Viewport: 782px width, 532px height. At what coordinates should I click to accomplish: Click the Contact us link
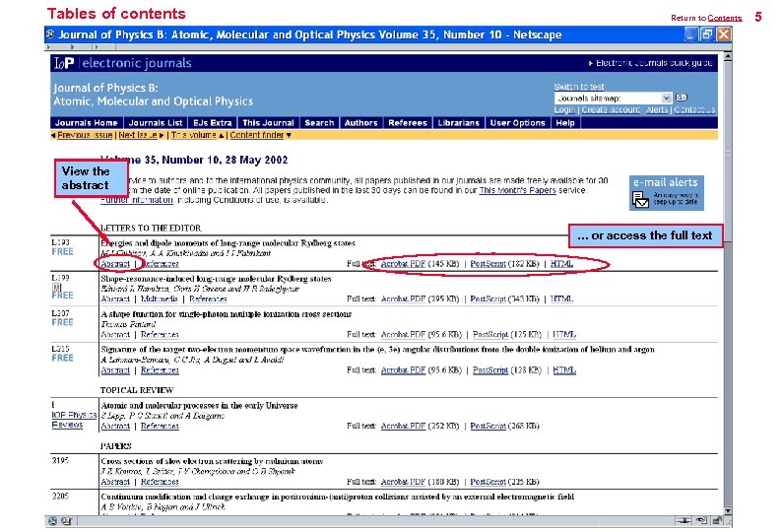(694, 109)
